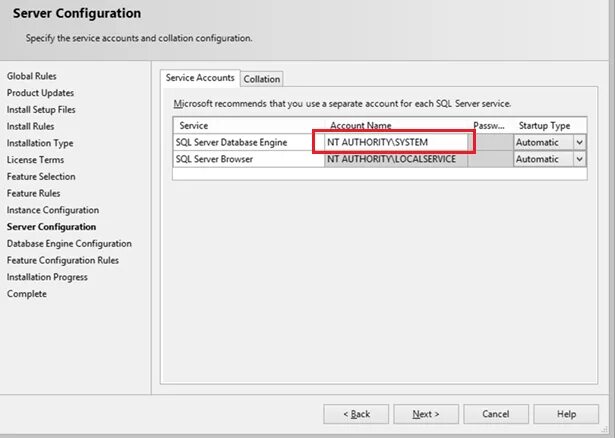Click the window resize grip corner
This screenshot has height=438, width=615.
(x=604, y=430)
